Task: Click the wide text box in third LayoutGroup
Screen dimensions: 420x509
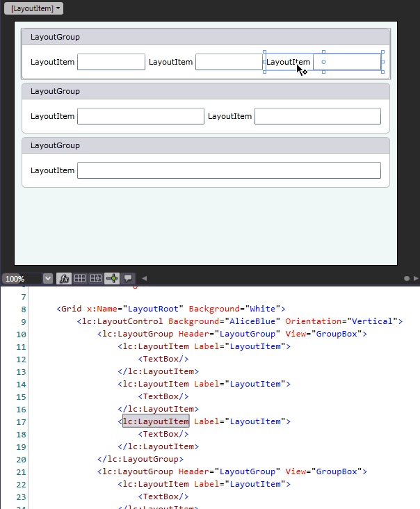Action: (x=229, y=170)
